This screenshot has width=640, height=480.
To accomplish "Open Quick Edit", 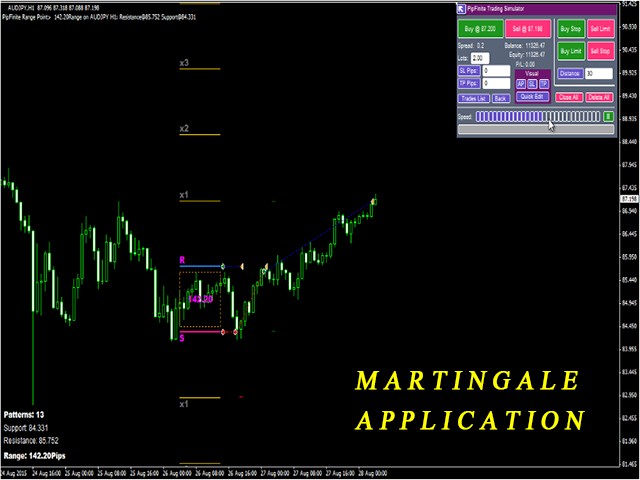I will [532, 97].
